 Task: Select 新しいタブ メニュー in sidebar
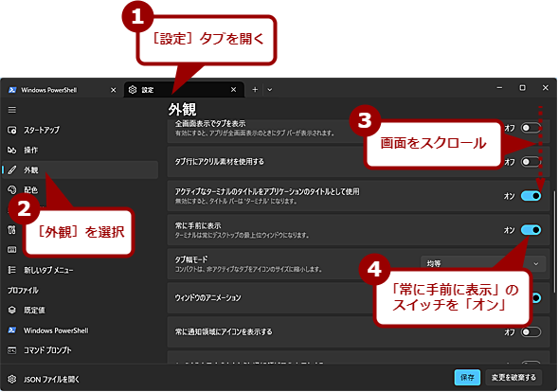81,270
